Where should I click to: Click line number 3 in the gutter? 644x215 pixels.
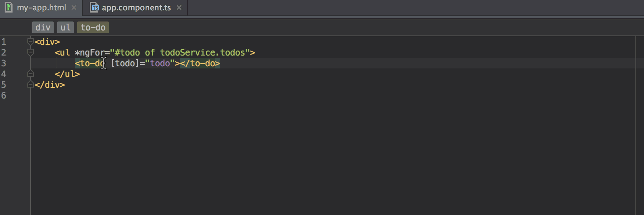(x=4, y=63)
